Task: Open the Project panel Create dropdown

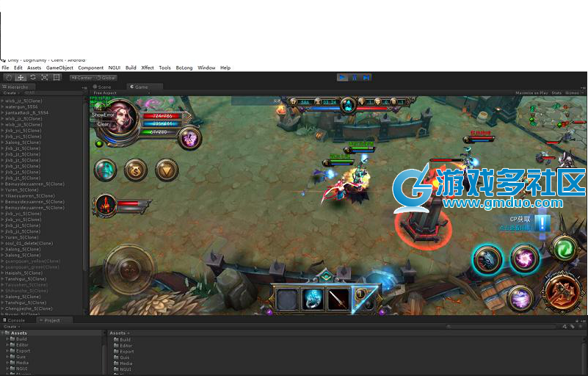Action: tap(10, 327)
